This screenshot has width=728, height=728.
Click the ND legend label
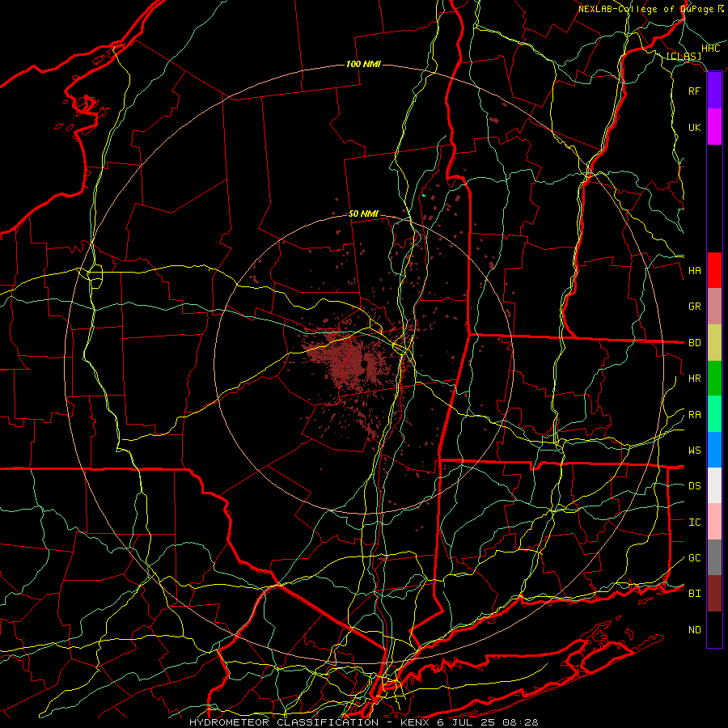pyautogui.click(x=694, y=630)
